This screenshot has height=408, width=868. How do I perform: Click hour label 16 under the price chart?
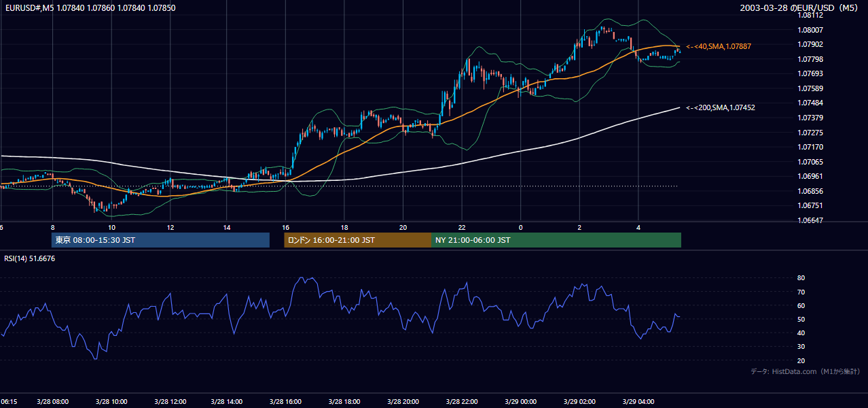click(x=286, y=227)
